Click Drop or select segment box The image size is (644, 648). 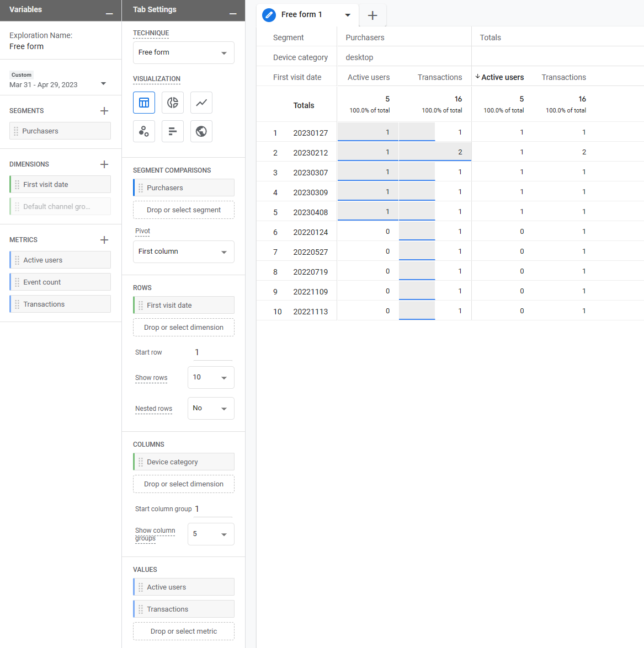(x=184, y=210)
